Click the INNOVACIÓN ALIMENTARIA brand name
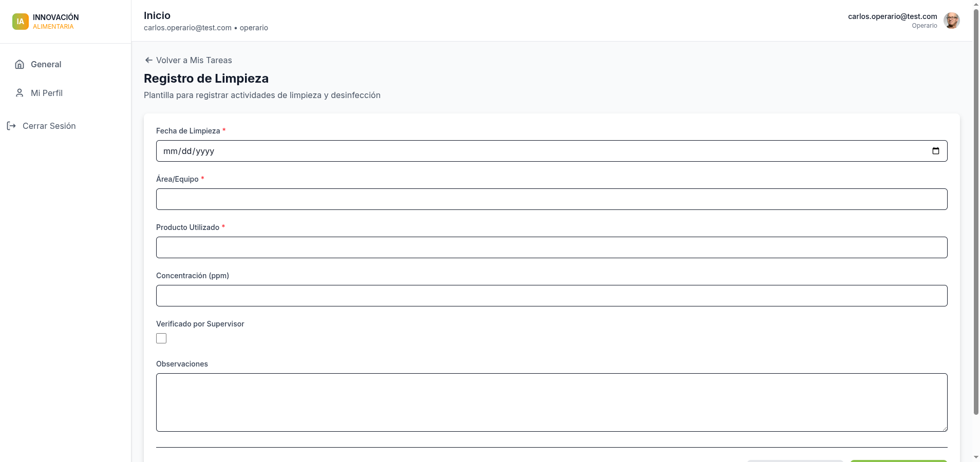Viewport: 980px width, 462px height. (x=55, y=22)
